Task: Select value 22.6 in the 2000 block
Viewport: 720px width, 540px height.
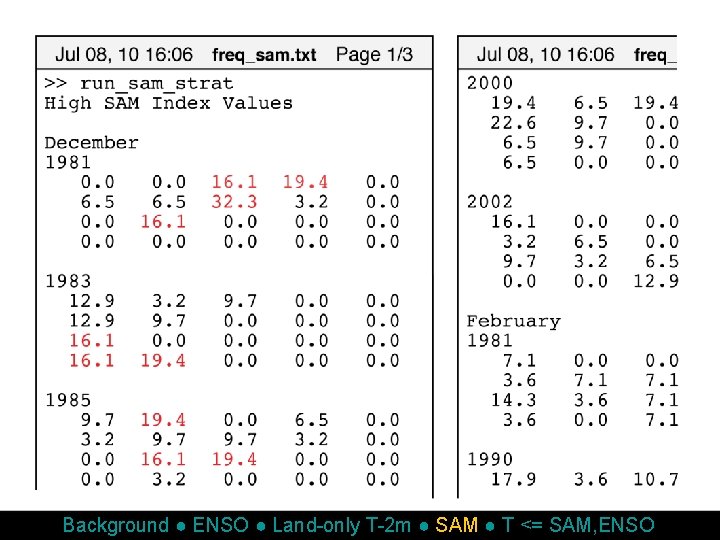Action: coord(513,123)
